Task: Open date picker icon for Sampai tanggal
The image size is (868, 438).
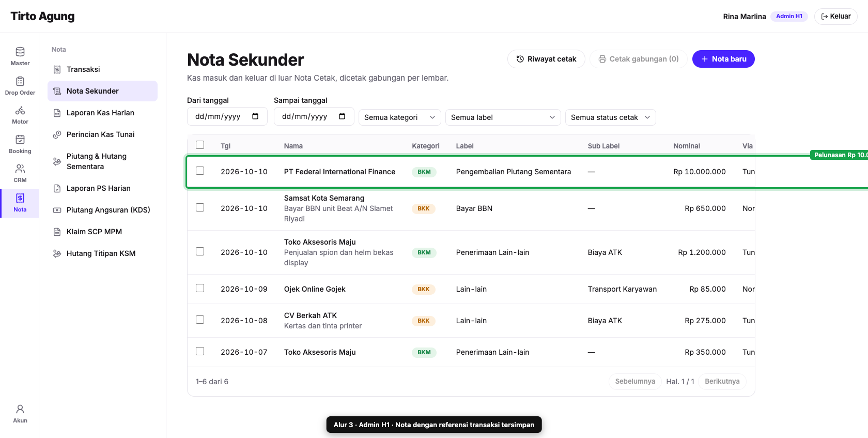Action: pos(342,116)
